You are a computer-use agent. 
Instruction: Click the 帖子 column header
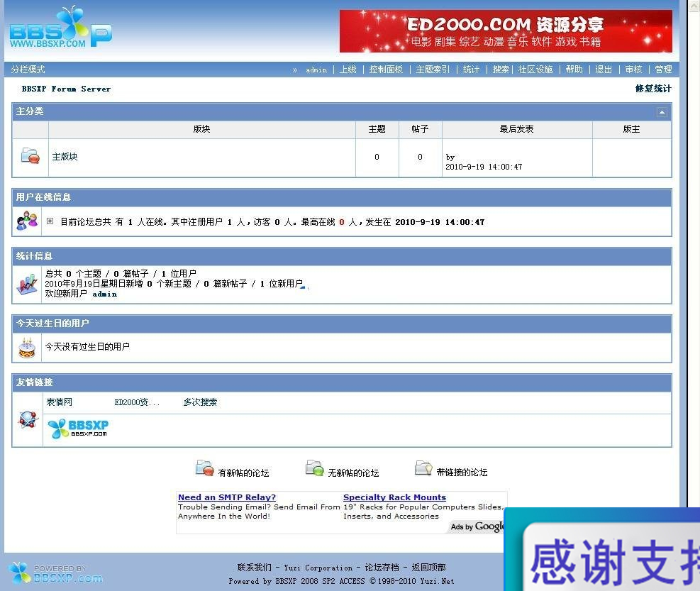[420, 129]
